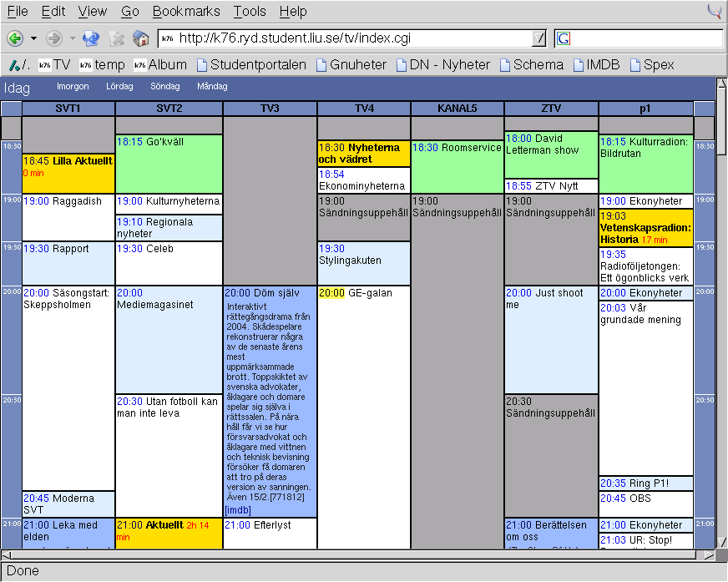This screenshot has height=582, width=728.
Task: Open the Schema bookmark
Action: point(532,65)
